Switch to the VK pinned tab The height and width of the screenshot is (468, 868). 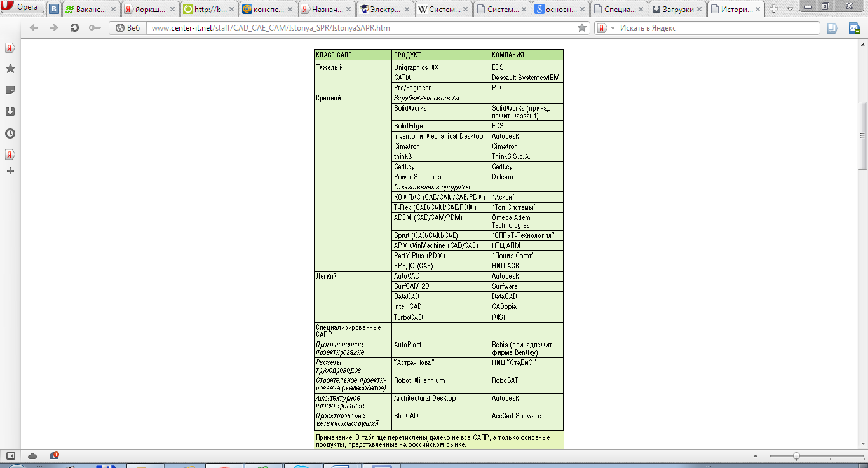(53, 10)
